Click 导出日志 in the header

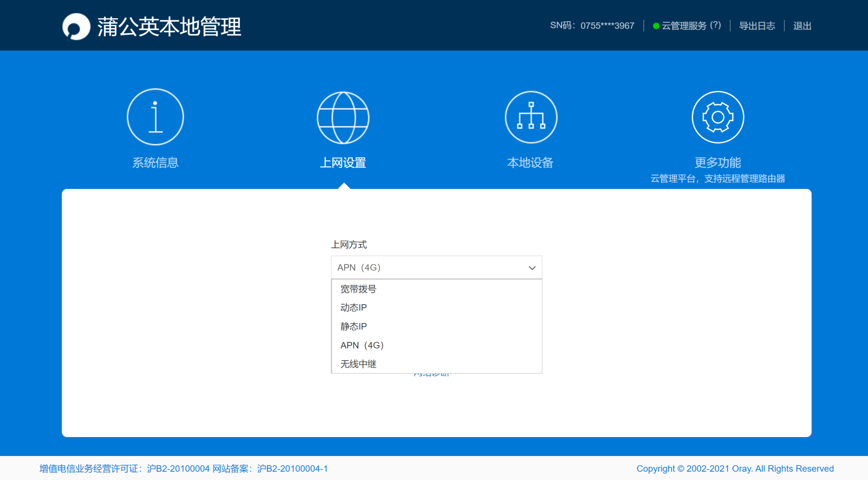(757, 26)
